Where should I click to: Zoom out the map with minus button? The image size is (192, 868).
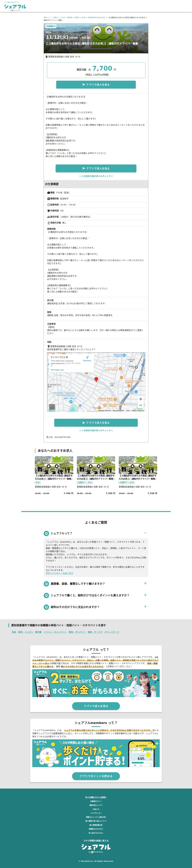tap(141, 405)
